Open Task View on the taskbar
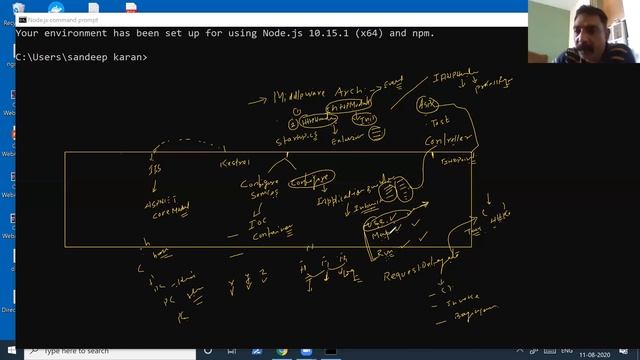Screen dimensions: 640x360 coord(232,351)
